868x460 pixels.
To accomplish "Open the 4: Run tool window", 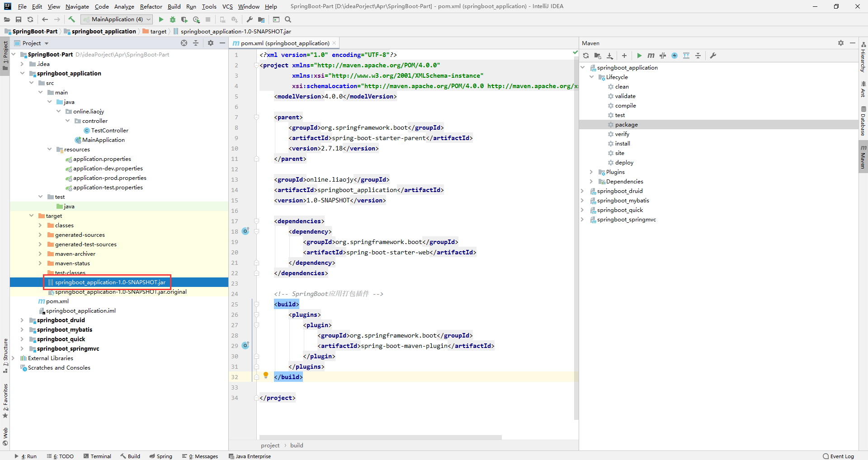I will pyautogui.click(x=26, y=456).
